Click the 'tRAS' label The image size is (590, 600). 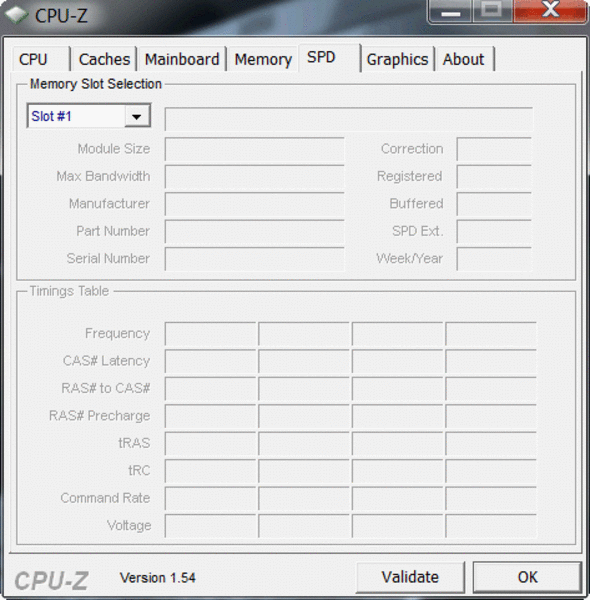tap(134, 443)
